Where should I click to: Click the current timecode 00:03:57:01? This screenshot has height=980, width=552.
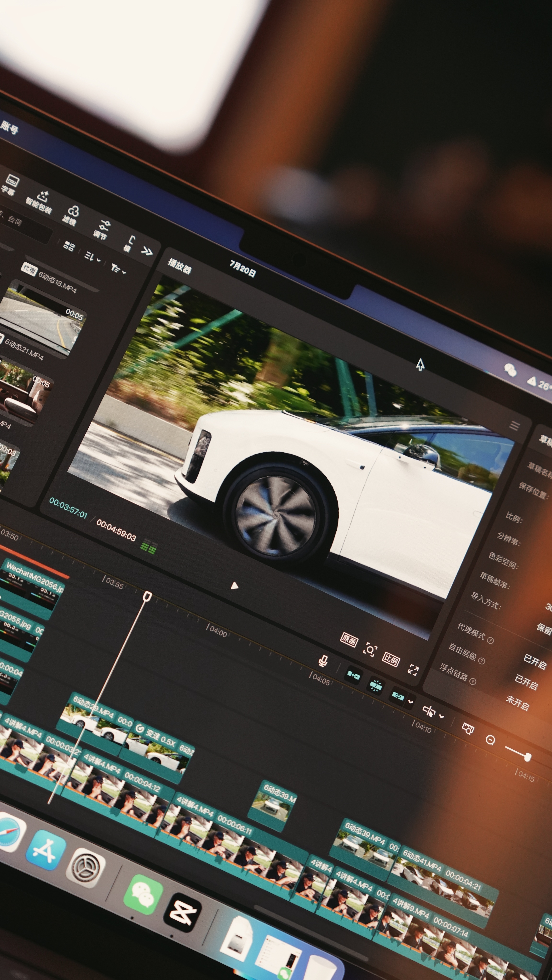[x=68, y=508]
